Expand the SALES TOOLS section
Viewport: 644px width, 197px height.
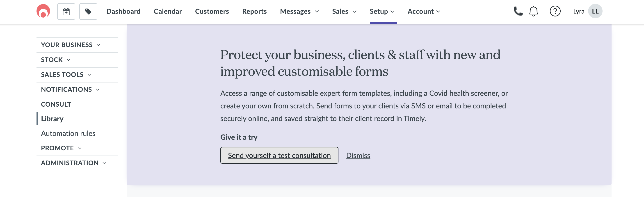coord(62,75)
